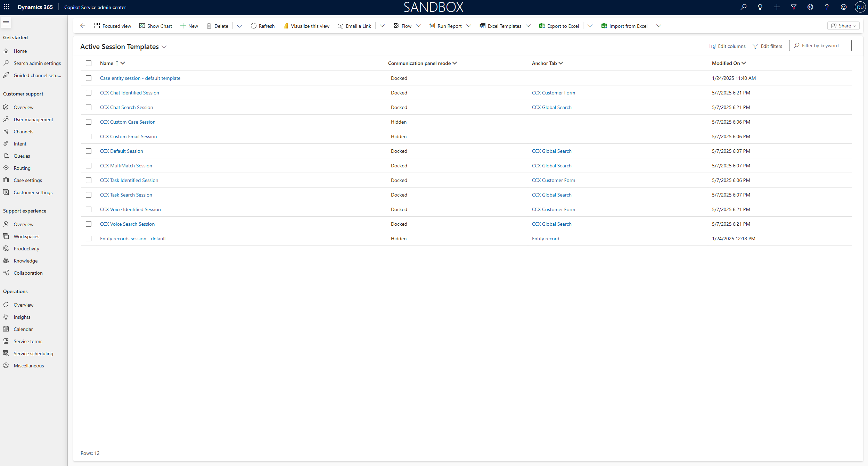The image size is (868, 466).
Task: Tick the select-all checkbox in header
Action: (89, 63)
